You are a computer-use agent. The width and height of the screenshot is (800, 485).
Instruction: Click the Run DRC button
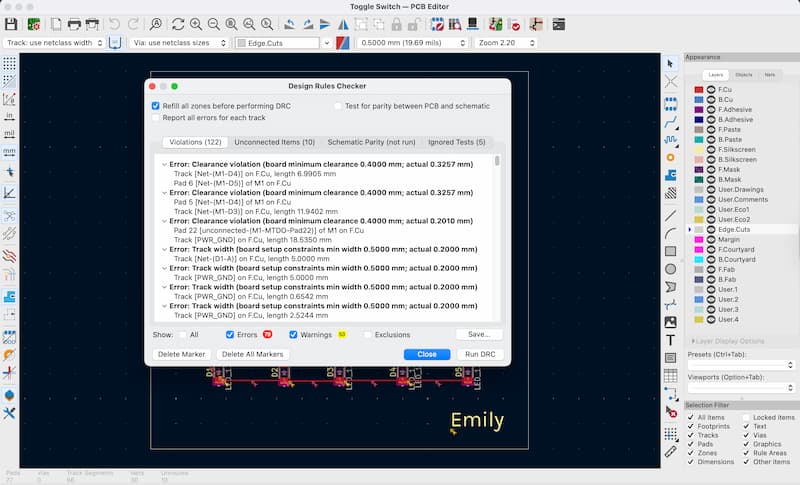tap(480, 354)
